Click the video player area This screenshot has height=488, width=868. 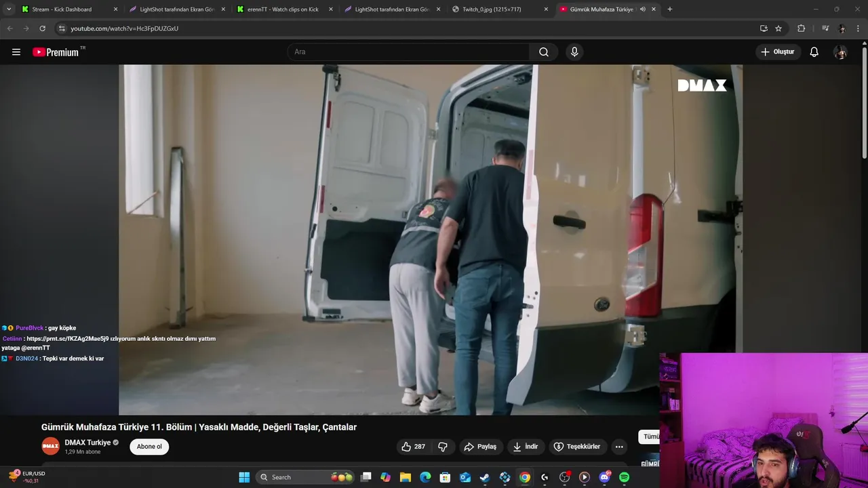pos(431,240)
